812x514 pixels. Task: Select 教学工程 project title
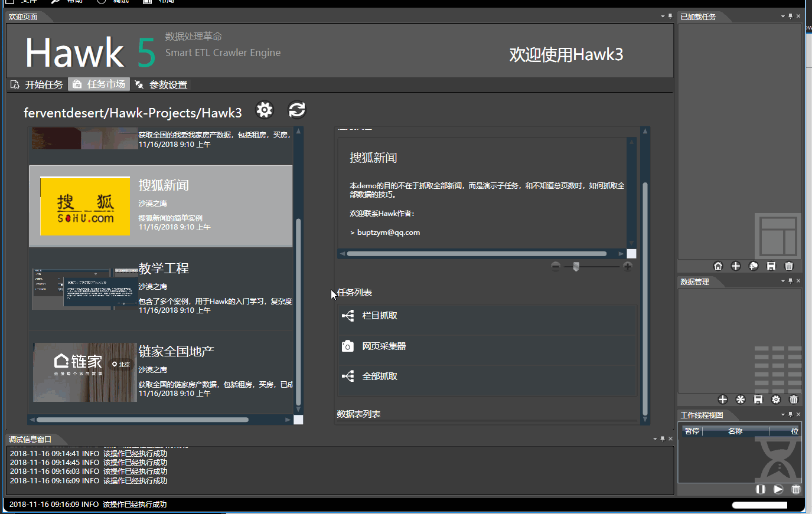[x=164, y=269]
